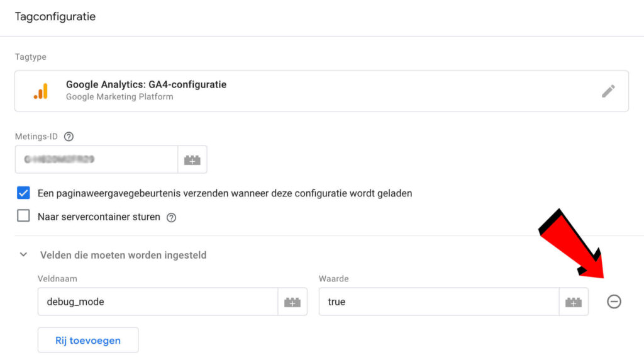The width and height of the screenshot is (644, 362).
Task: Click the 'Velden die moeten worden ingesteld' header
Action: tap(123, 255)
